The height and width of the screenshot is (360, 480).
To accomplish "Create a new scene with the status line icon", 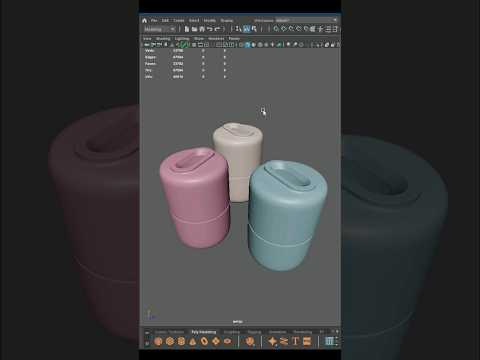I will point(187,29).
